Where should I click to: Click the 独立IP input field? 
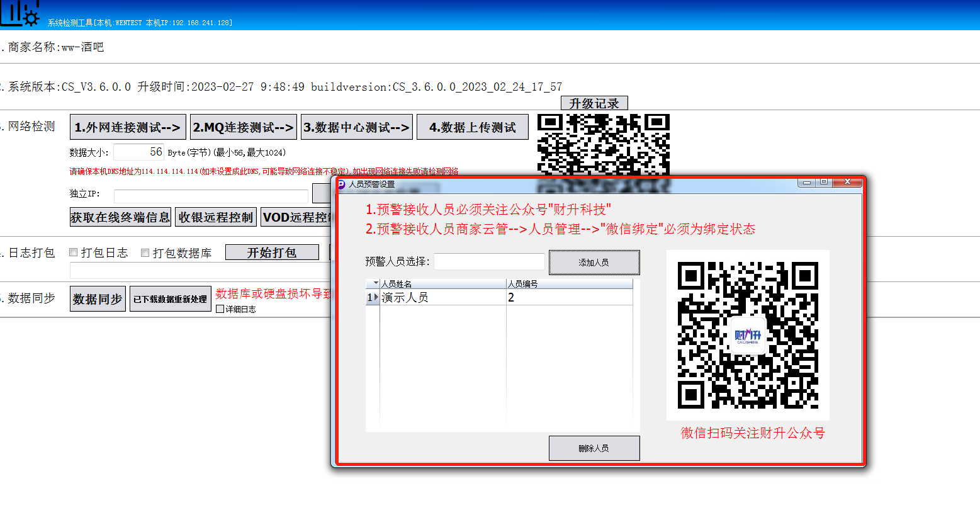point(211,195)
